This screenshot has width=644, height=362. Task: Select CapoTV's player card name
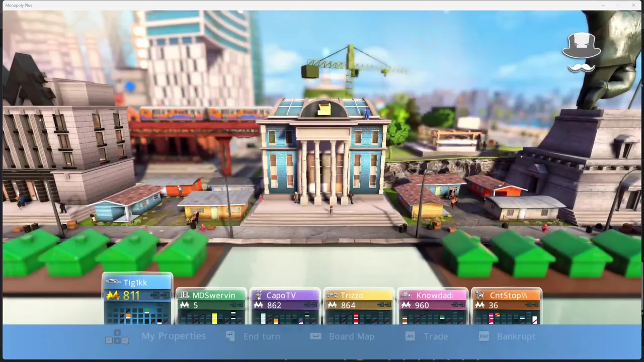(x=281, y=296)
